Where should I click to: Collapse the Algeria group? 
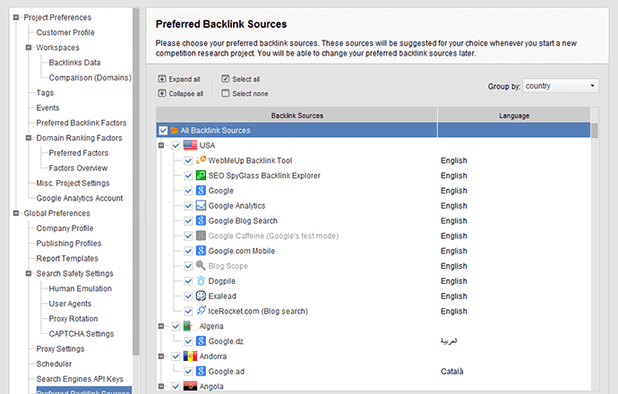click(161, 326)
